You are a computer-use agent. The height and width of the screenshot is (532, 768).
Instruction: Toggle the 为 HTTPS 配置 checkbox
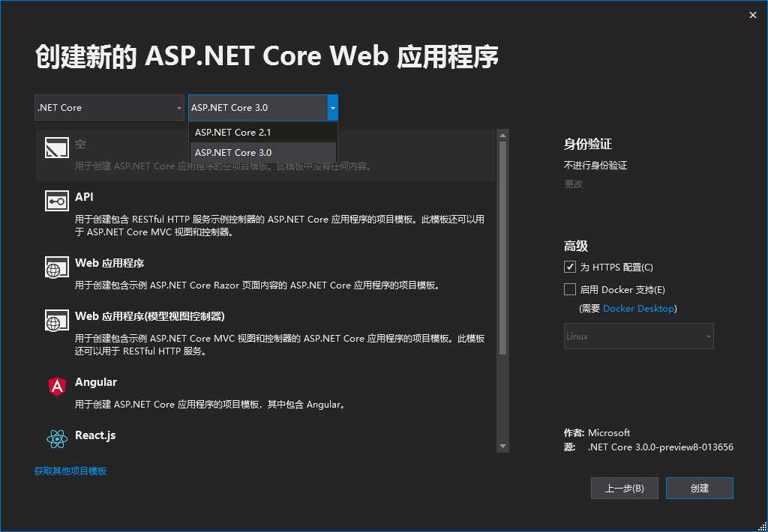(x=570, y=267)
